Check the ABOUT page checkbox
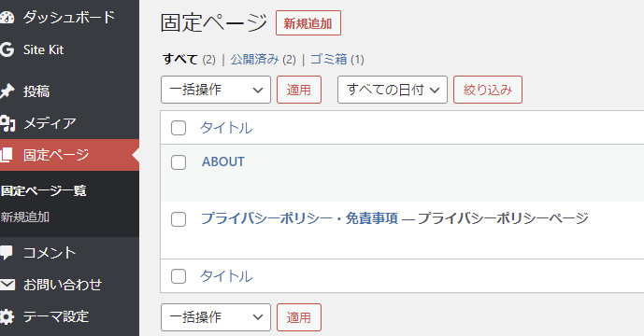 [179, 162]
